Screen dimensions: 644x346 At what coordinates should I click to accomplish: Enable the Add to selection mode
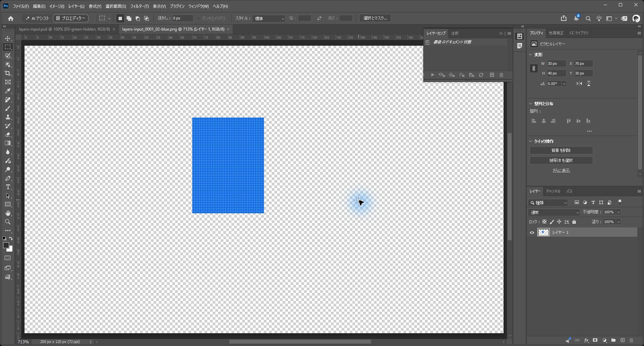(129, 18)
